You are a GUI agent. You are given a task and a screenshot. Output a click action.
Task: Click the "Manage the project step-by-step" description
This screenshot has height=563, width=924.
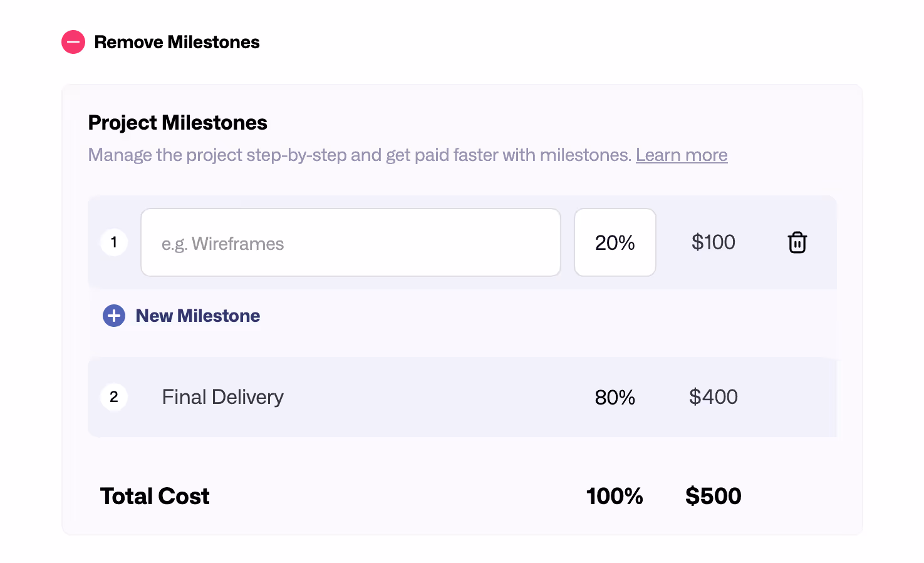360,155
